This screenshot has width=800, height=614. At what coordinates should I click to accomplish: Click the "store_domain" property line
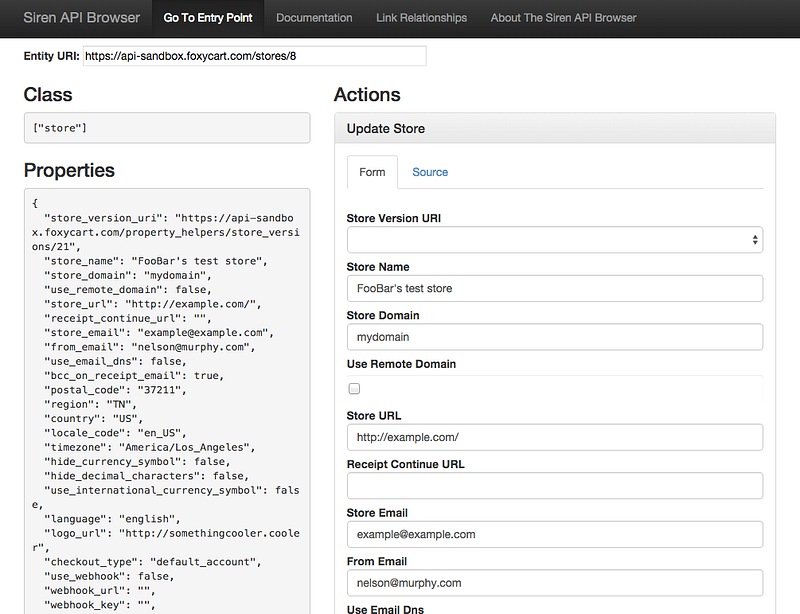[x=128, y=276]
